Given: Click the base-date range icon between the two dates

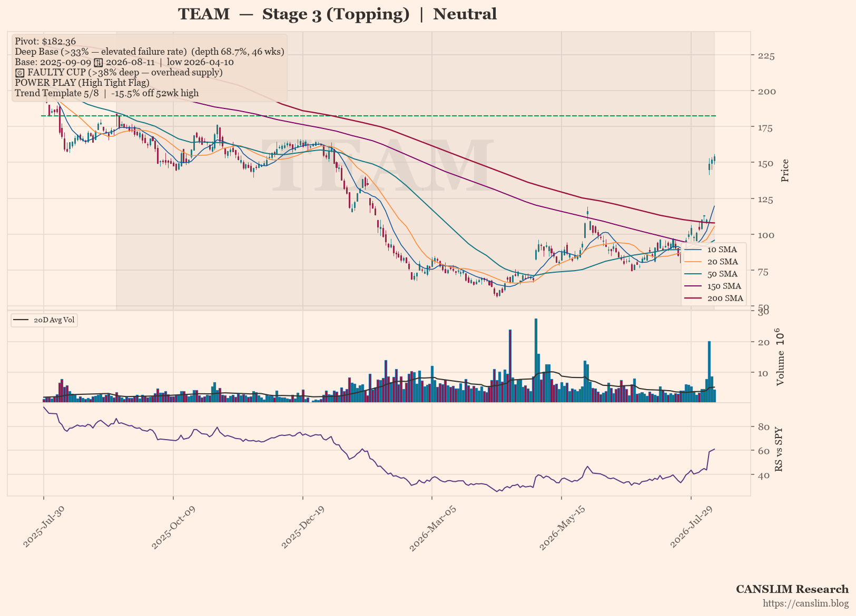Looking at the screenshot, I should pos(98,62).
